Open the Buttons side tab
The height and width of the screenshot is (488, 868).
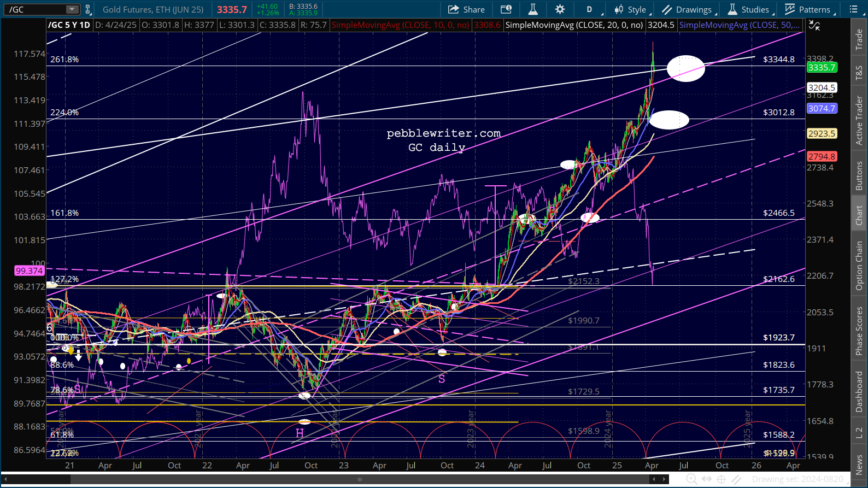click(859, 175)
